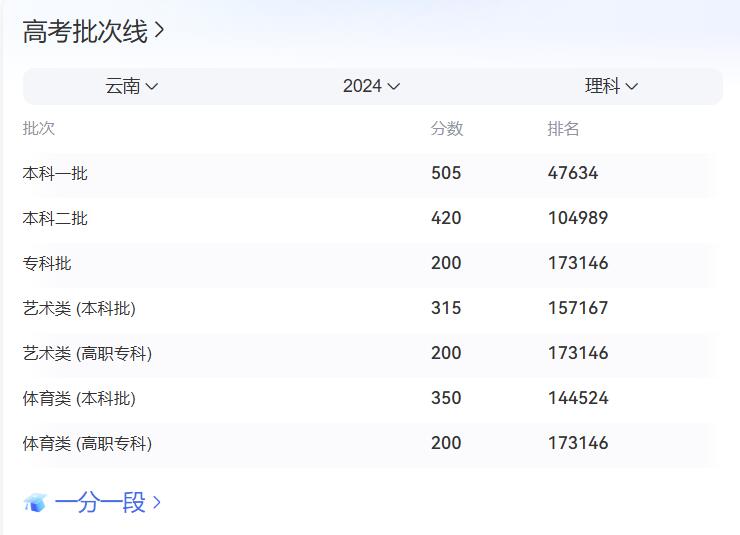
Task: Select the 体育类 (高职专科) row label
Action: coord(87,443)
